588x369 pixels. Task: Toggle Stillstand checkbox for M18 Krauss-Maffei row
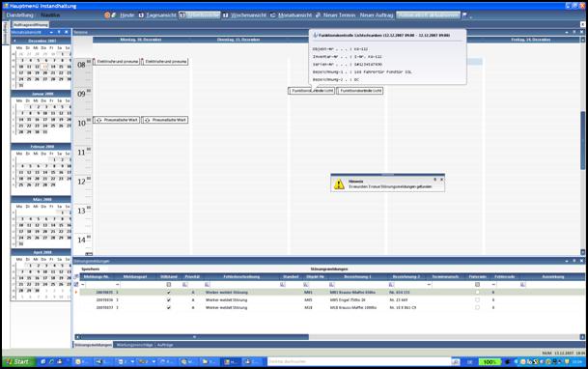click(x=169, y=307)
